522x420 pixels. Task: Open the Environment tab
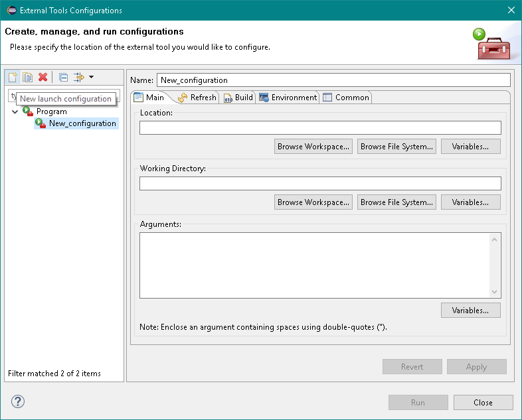[288, 98]
